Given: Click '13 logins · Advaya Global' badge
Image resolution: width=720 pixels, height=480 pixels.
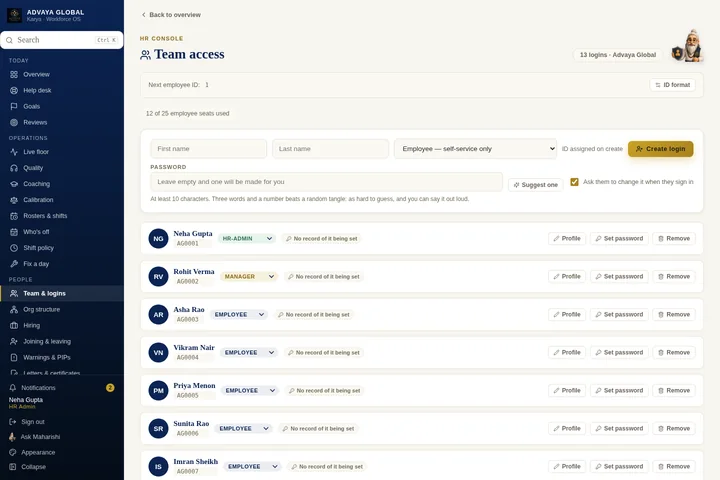Looking at the screenshot, I should point(618,55).
